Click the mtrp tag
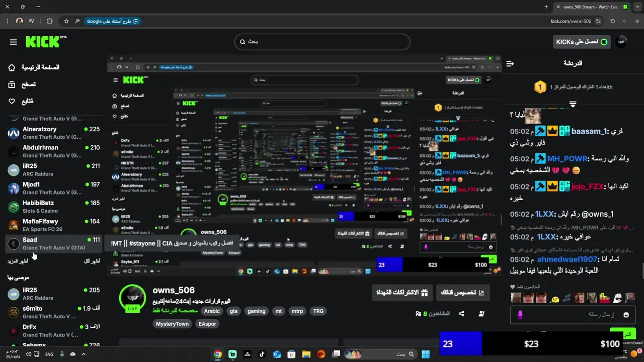Screen dimensions: 644x362 [x=297, y=311]
